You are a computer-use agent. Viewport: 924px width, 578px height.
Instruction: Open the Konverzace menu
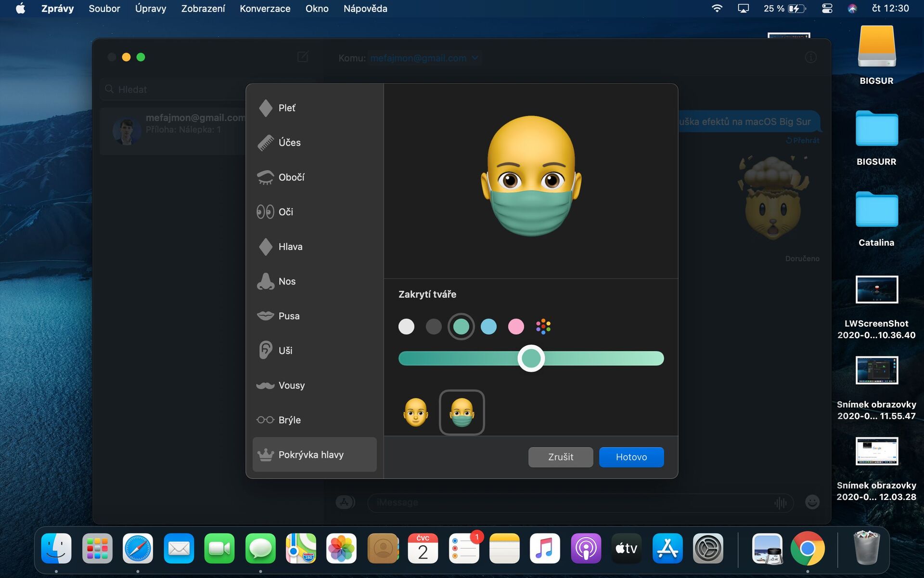click(x=265, y=9)
